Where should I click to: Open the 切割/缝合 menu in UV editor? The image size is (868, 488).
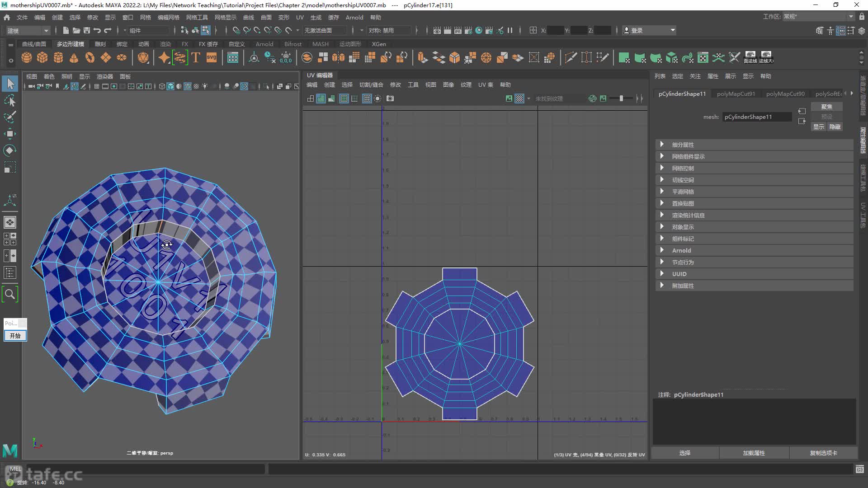pyautogui.click(x=371, y=84)
